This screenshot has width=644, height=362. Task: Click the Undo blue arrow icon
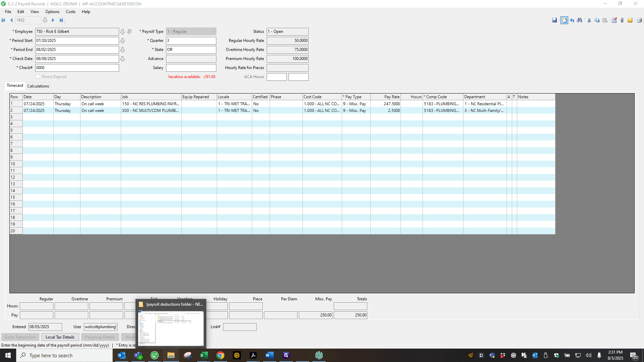click(572, 20)
